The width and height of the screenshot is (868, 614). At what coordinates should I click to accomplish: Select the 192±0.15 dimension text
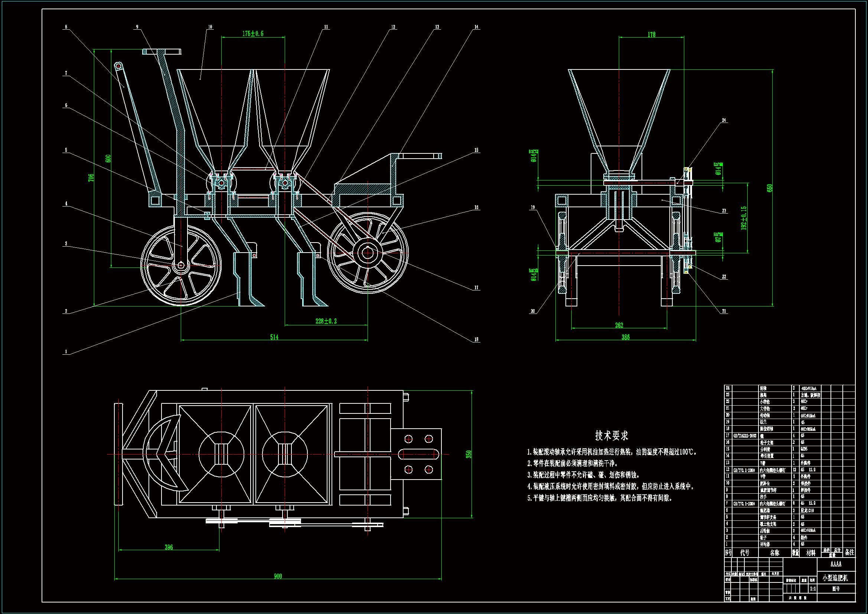(x=744, y=218)
